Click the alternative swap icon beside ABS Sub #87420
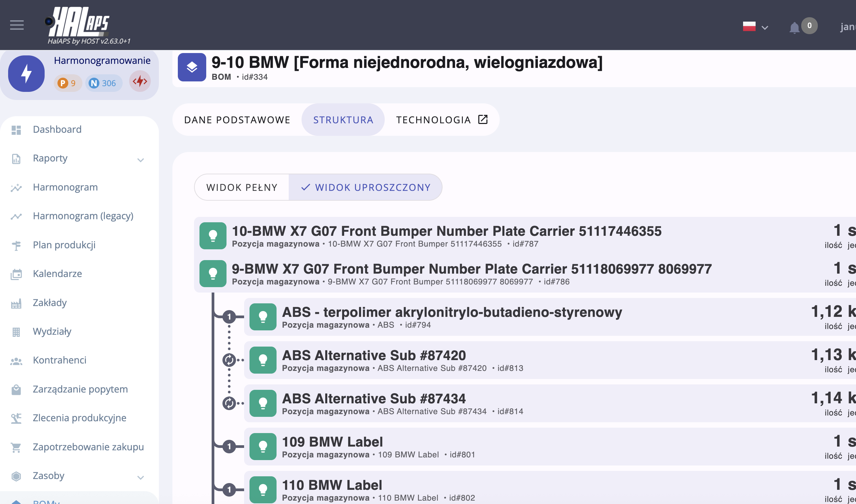856x504 pixels. (229, 360)
